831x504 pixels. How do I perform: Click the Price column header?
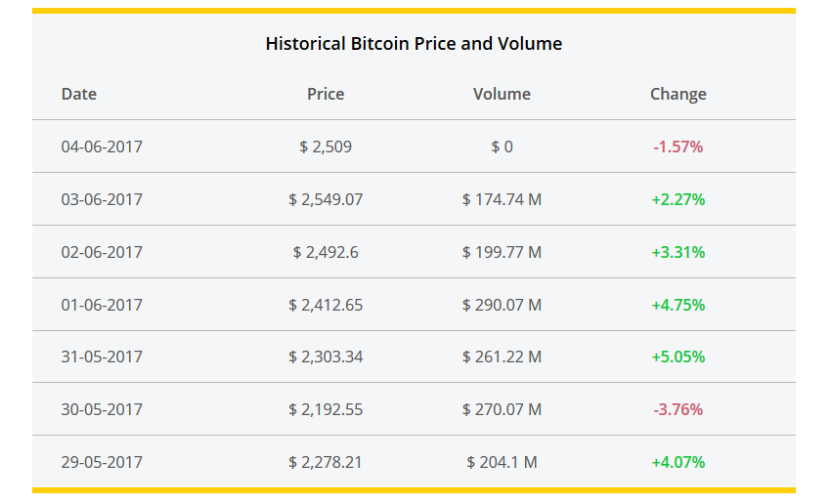click(x=326, y=94)
